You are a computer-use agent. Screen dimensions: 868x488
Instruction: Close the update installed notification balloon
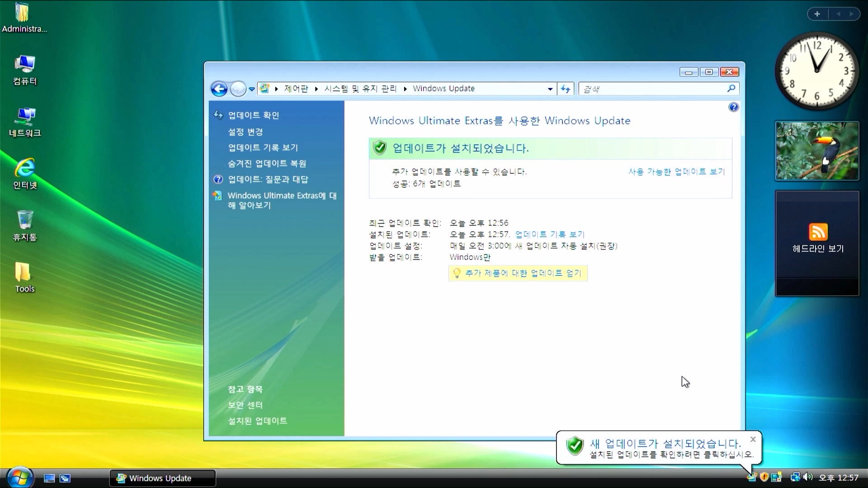(753, 439)
